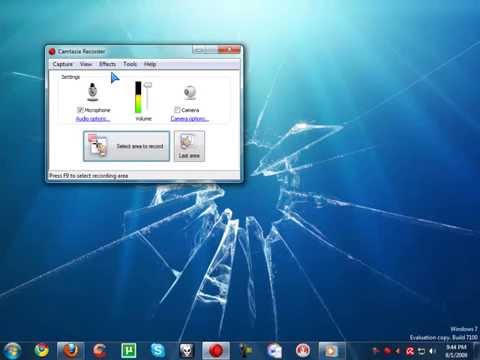
Task: Open the Help menu
Action: (150, 64)
